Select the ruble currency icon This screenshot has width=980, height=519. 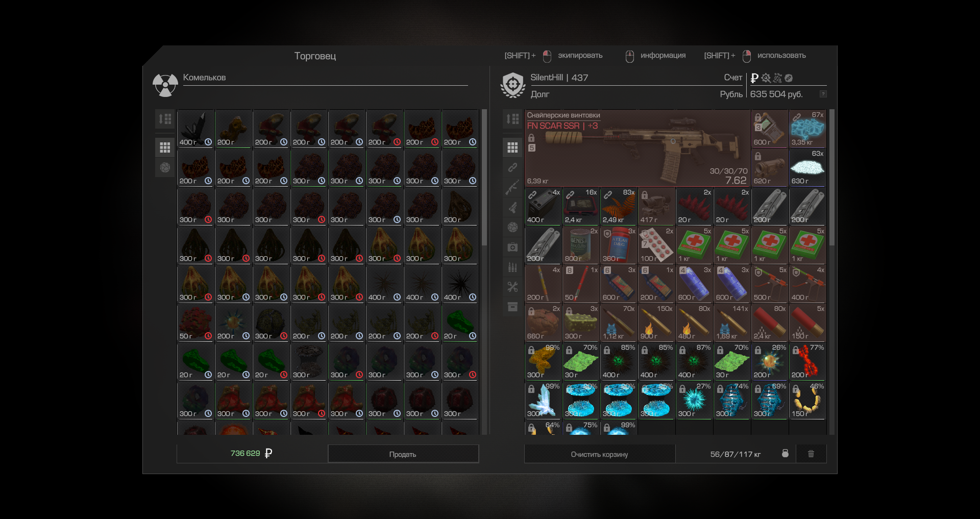point(754,78)
